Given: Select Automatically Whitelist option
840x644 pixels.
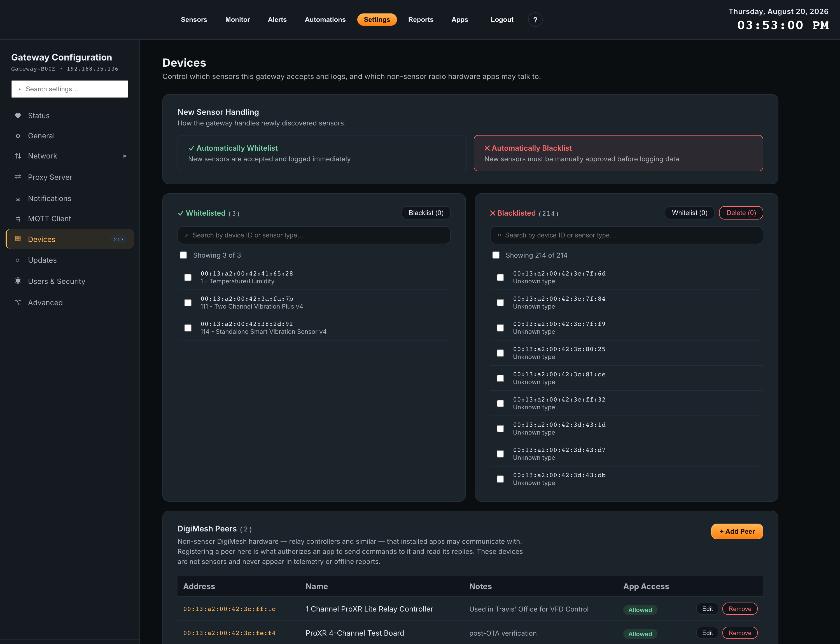Looking at the screenshot, I should point(322,153).
